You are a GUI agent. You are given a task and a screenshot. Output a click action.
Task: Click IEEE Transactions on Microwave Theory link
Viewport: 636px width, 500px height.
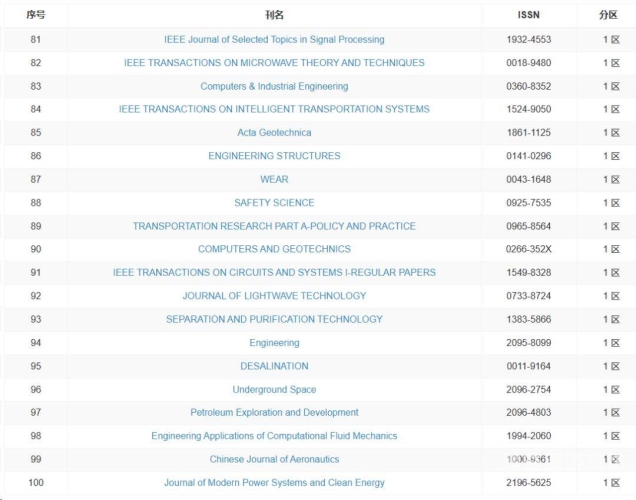click(274, 63)
